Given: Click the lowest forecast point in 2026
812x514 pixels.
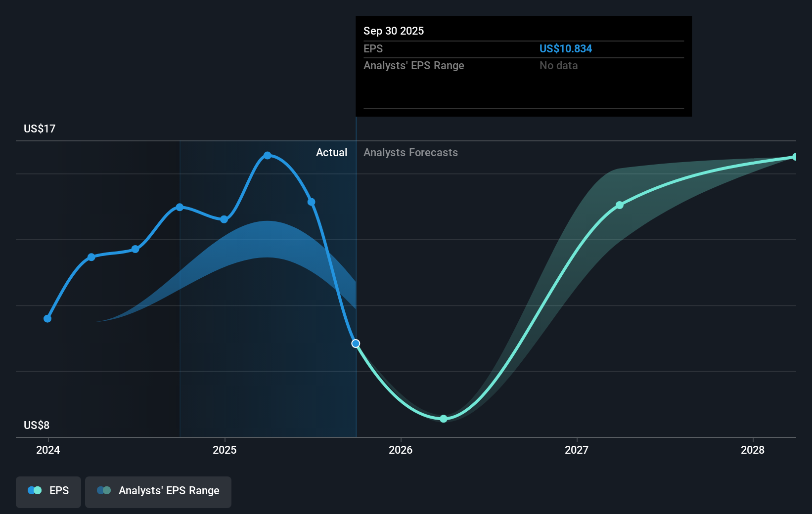Looking at the screenshot, I should (443, 419).
